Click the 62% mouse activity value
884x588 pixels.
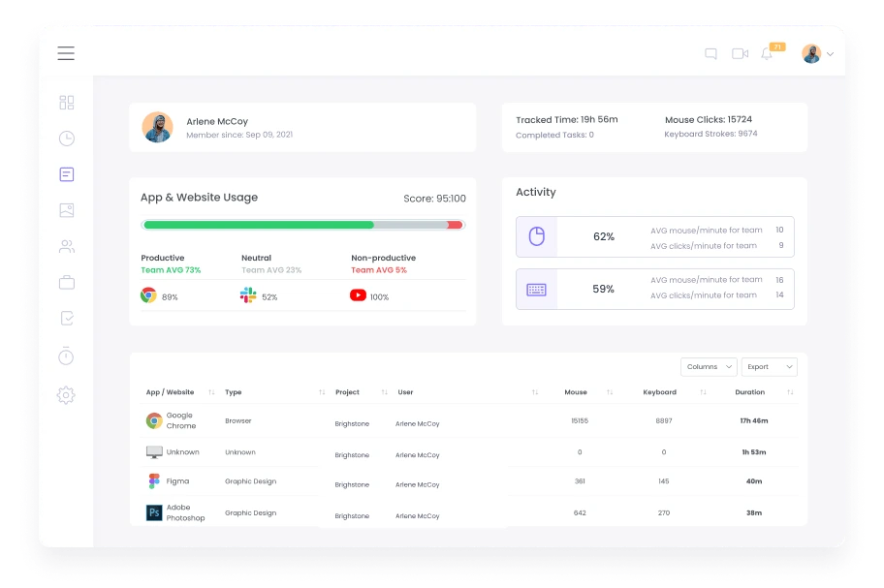[x=603, y=236]
